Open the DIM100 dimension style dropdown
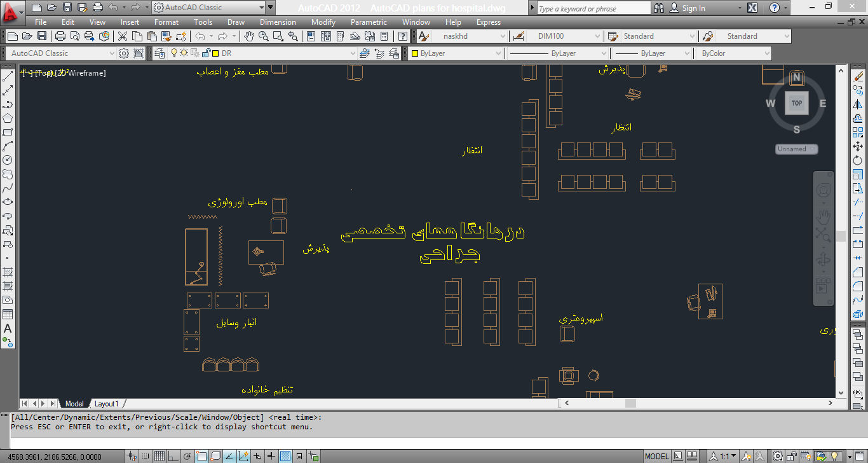 click(x=564, y=36)
